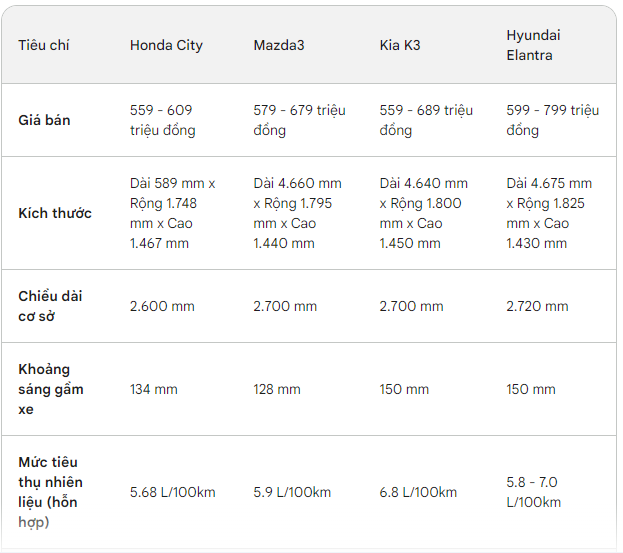Select the Giá bán row label
Screen dimensions: 623x553
(44, 120)
